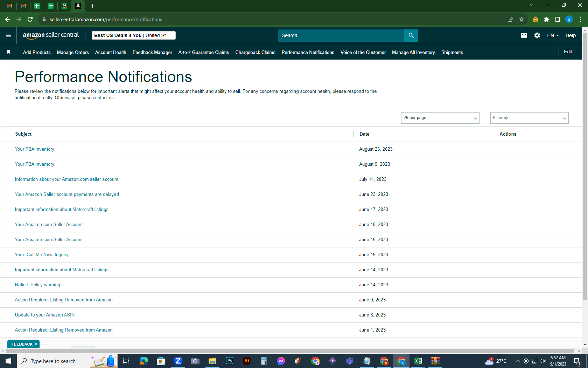Switch to the first Gmail tab
This screenshot has width=588, height=368.
pyautogui.click(x=10, y=6)
